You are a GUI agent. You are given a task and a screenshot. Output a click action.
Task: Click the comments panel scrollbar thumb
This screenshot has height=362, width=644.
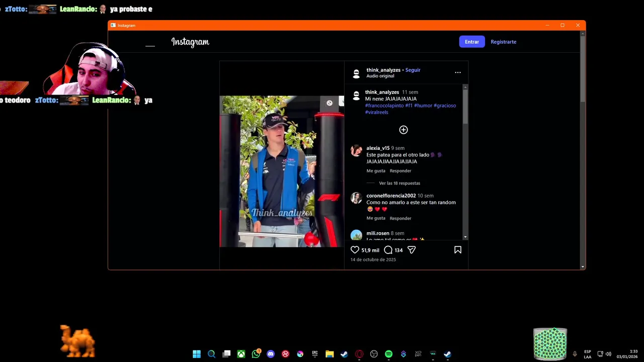pyautogui.click(x=465, y=107)
